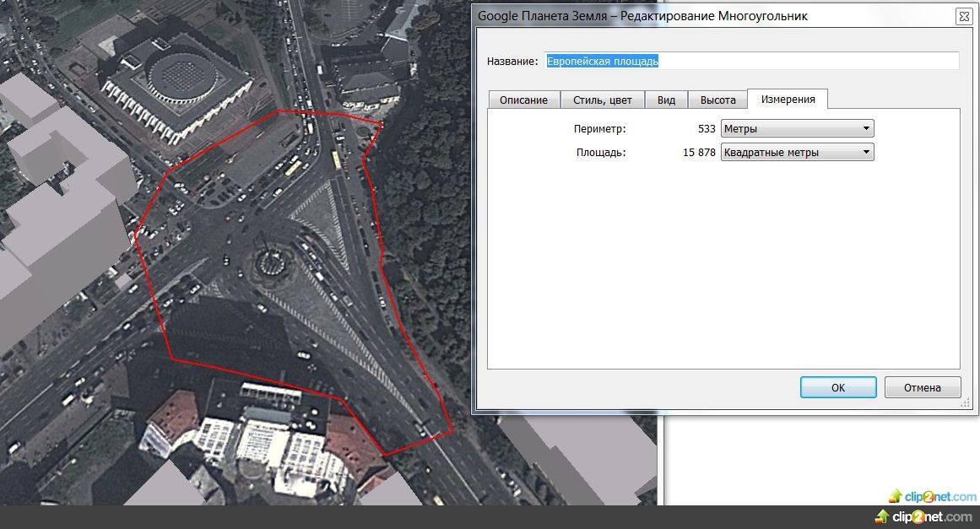Expand the Периметр units dropdown (Метры)
Image resolution: width=980 pixels, height=529 pixels.
797,129
